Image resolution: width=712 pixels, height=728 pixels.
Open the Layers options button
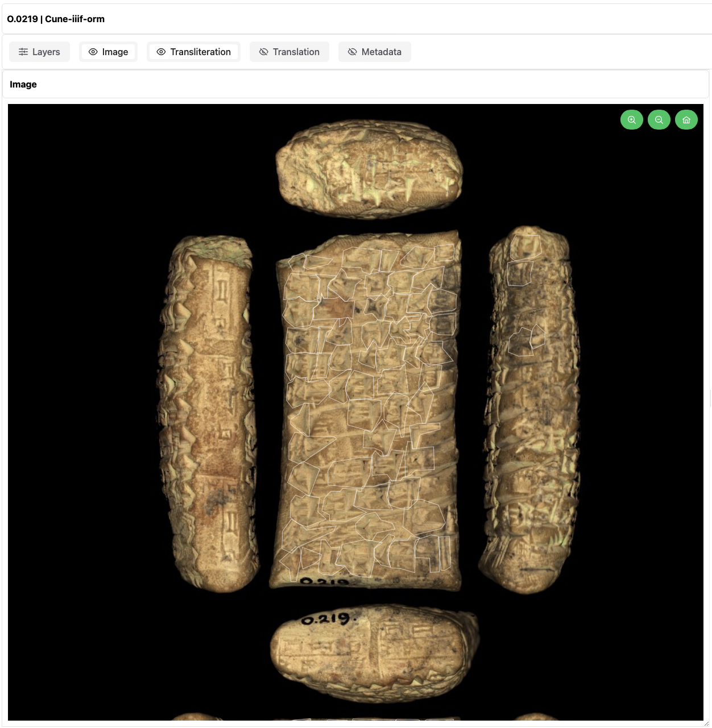[39, 52]
